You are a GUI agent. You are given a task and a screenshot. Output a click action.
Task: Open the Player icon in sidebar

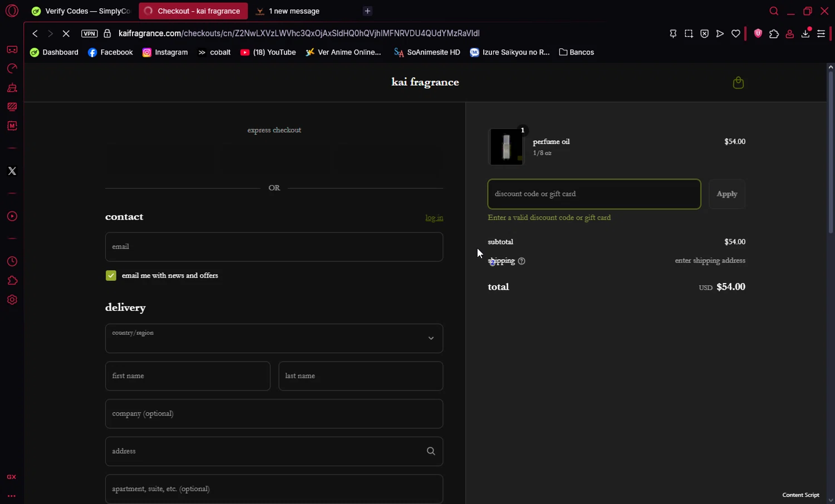coord(12,216)
